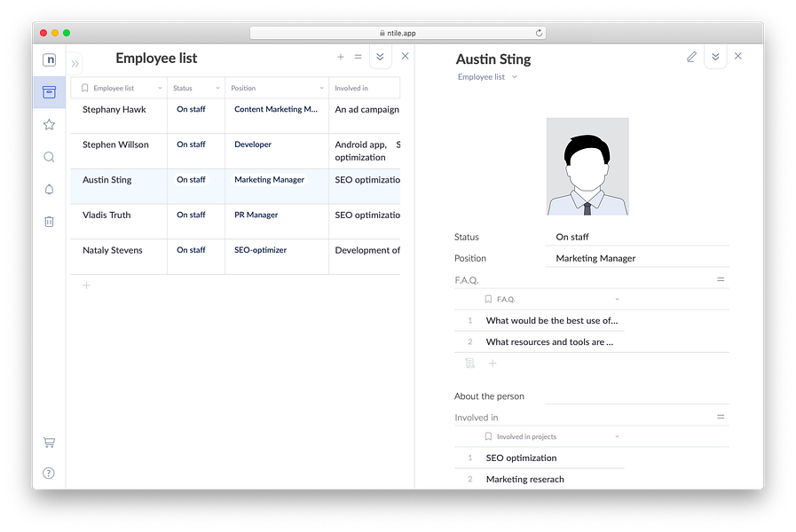Click bookmark icon in F.A.Q. header
This screenshot has height=532, width=796.
click(488, 299)
